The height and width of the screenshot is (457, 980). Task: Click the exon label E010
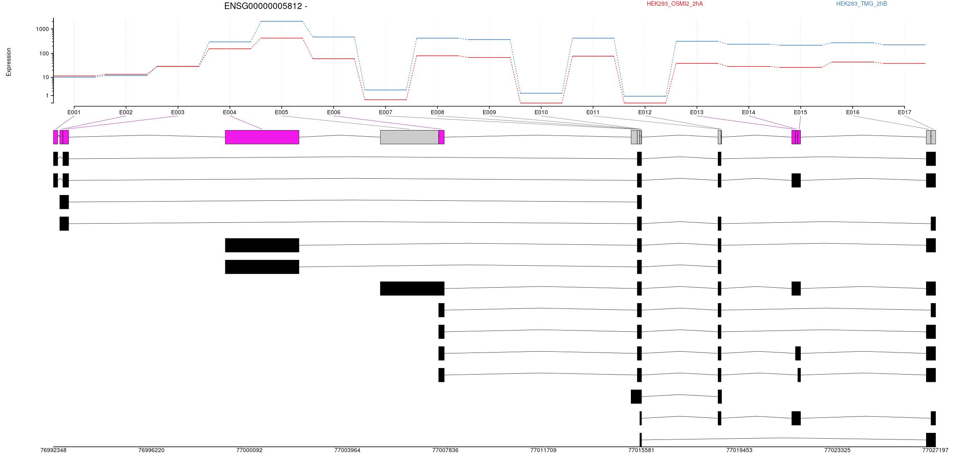541,112
